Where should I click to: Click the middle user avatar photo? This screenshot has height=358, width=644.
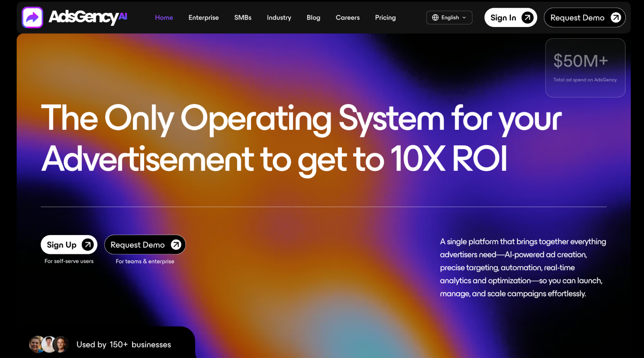click(49, 344)
